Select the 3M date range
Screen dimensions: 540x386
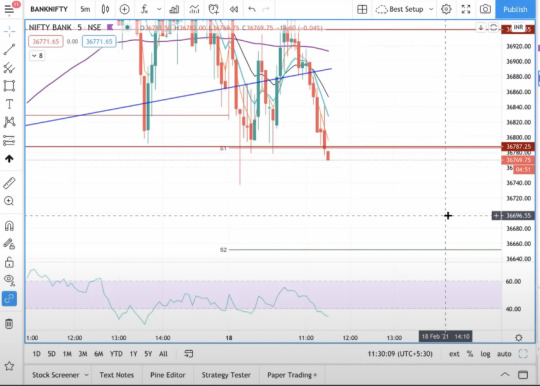click(x=83, y=354)
